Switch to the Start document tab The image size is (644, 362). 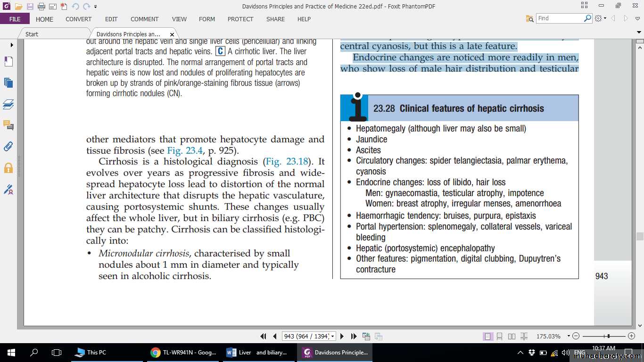pos(32,34)
